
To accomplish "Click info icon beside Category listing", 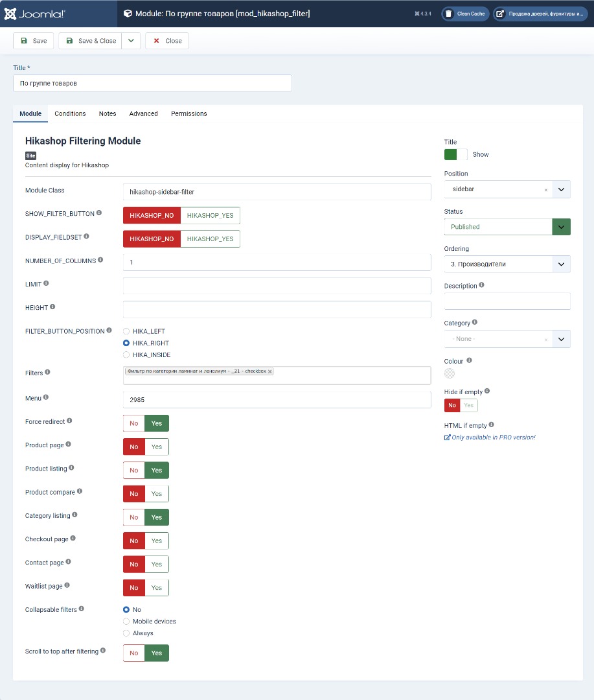I will [74, 515].
